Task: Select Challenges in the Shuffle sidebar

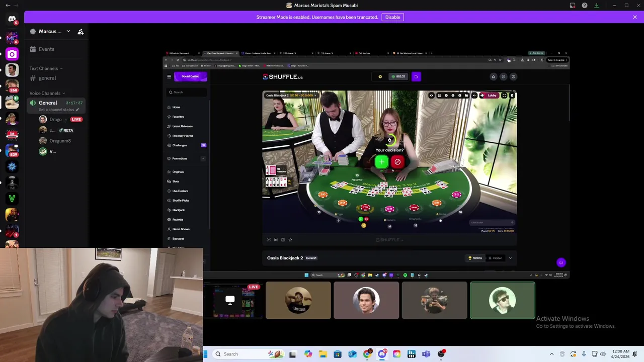Action: click(180, 145)
